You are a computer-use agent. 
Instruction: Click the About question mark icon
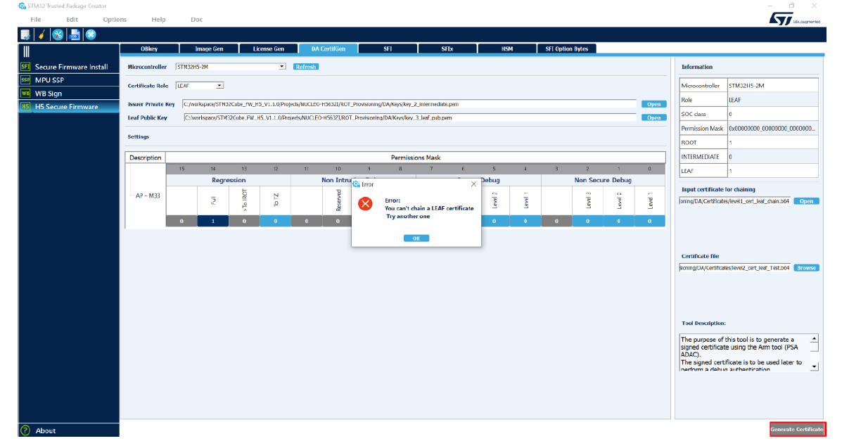point(25,430)
